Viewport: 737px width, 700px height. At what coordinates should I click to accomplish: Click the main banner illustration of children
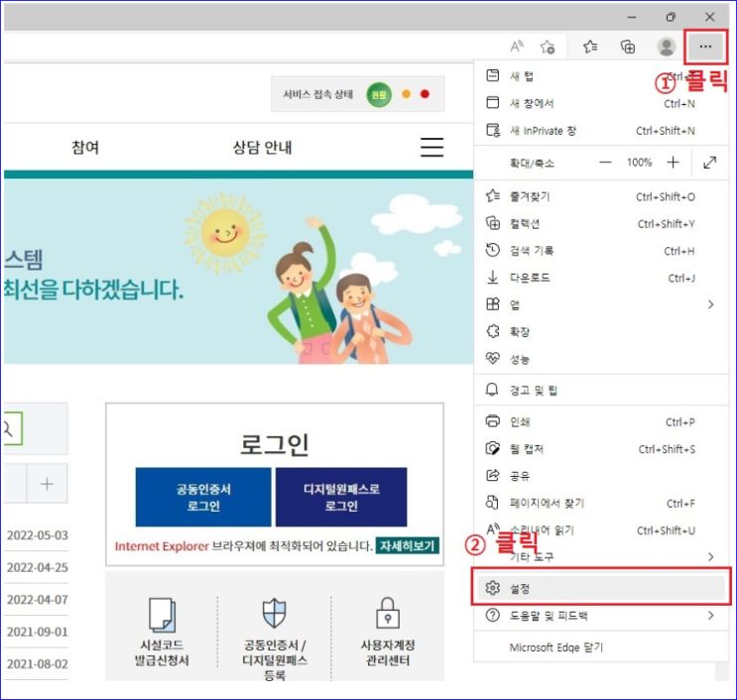coord(338,292)
